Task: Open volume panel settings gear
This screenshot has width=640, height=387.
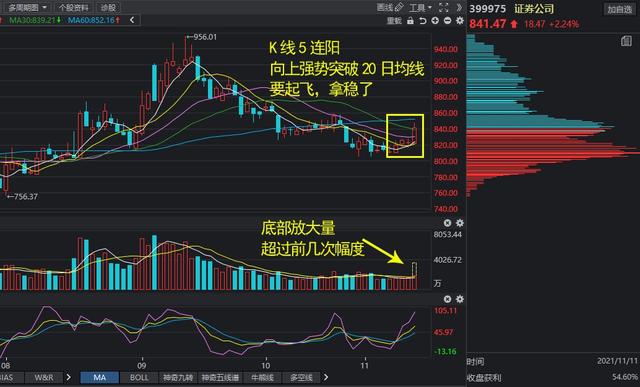Action: (460, 223)
